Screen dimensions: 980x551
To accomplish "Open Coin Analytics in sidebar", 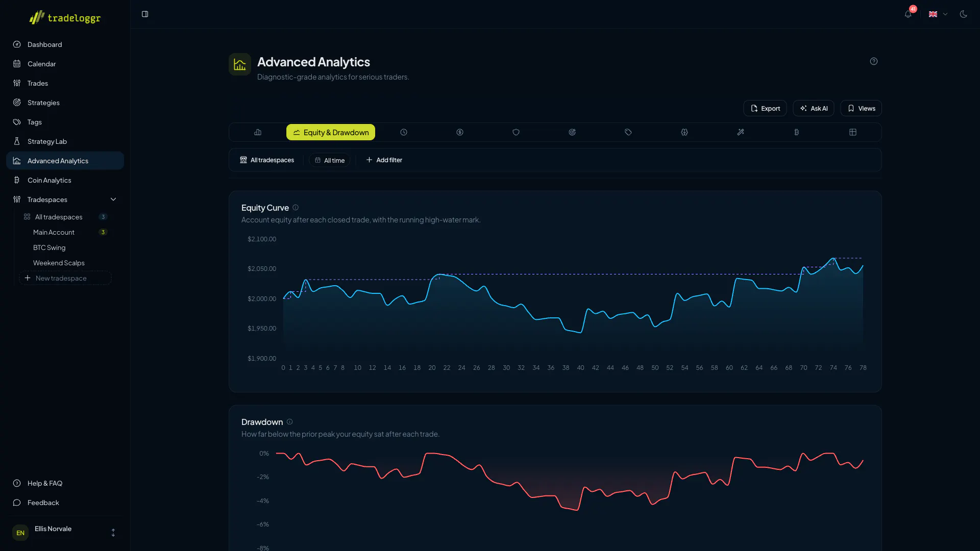I will tap(65, 180).
